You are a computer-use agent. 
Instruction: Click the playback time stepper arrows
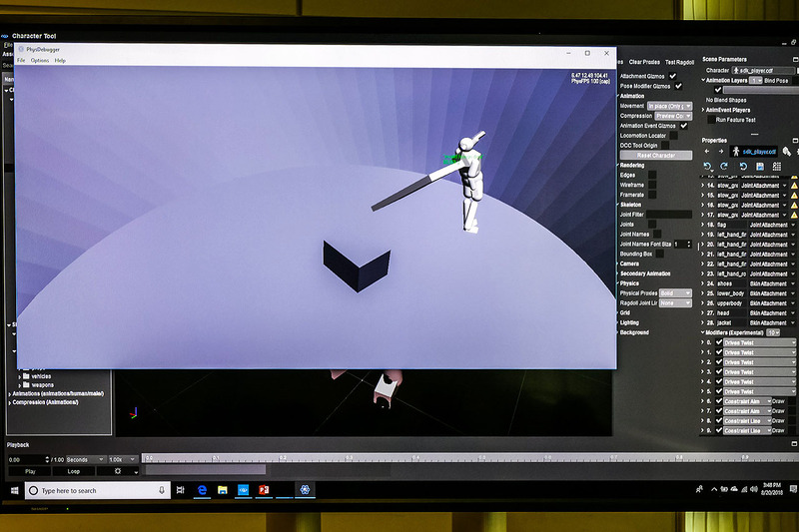click(x=47, y=459)
